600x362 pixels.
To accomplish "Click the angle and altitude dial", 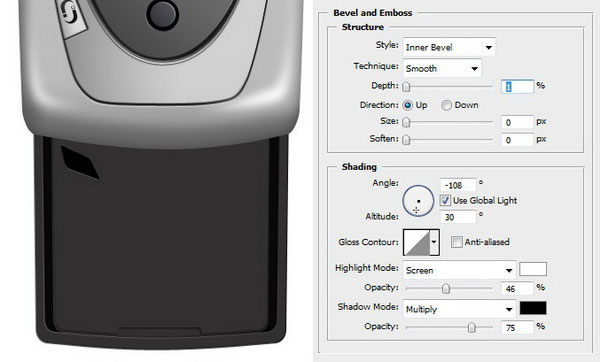I will click(418, 201).
